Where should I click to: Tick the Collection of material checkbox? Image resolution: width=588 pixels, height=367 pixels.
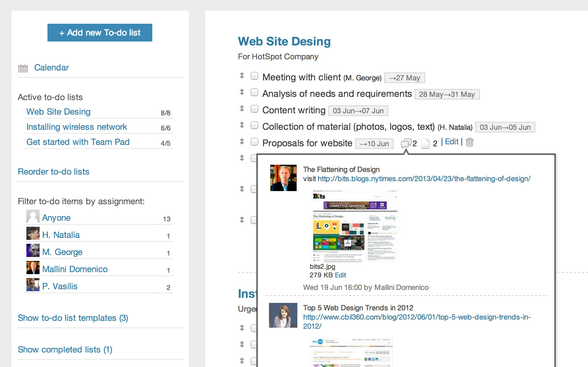click(x=254, y=126)
